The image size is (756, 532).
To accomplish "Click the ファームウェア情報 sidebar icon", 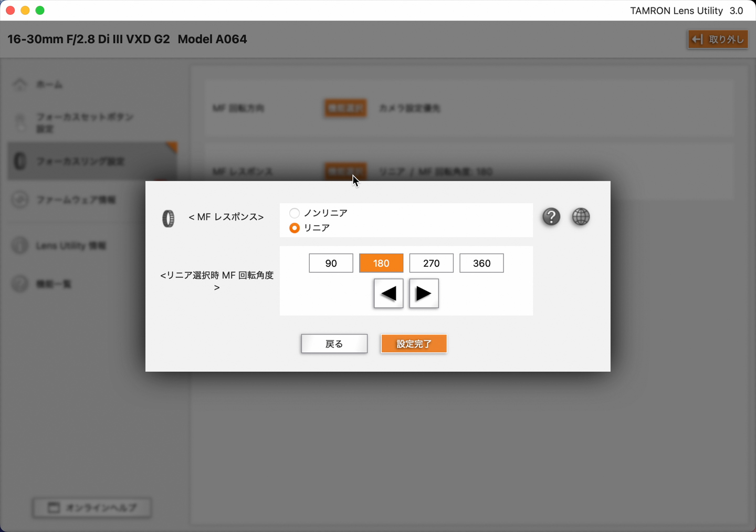I will coord(20,200).
